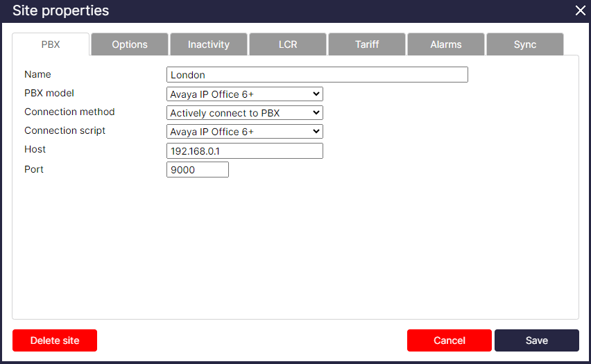Save the site properties
Screen dimensions: 591x364
pyautogui.click(x=537, y=340)
